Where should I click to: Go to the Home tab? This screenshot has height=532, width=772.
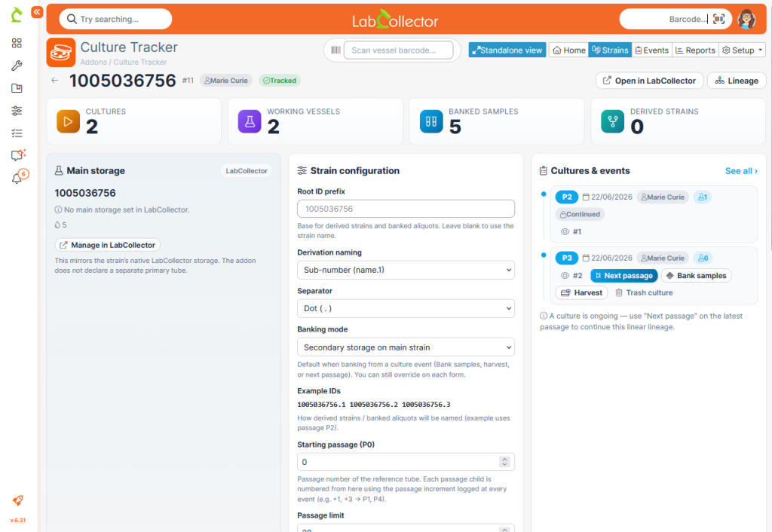pyautogui.click(x=568, y=50)
